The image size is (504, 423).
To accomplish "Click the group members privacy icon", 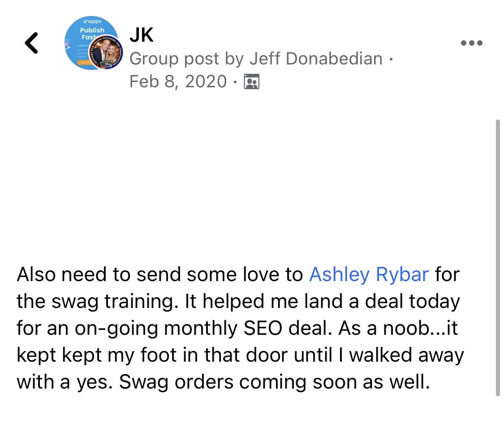I will (x=251, y=82).
